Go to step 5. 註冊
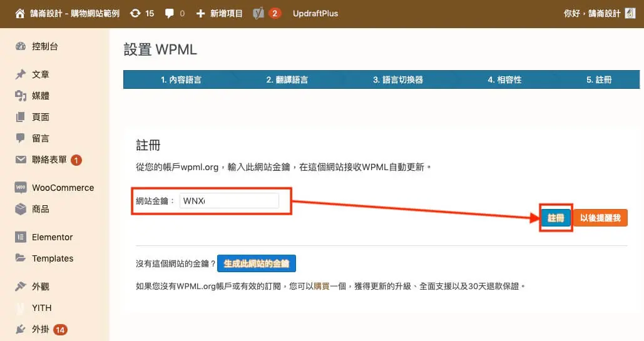Viewport: 644px width, 341px height. (599, 79)
